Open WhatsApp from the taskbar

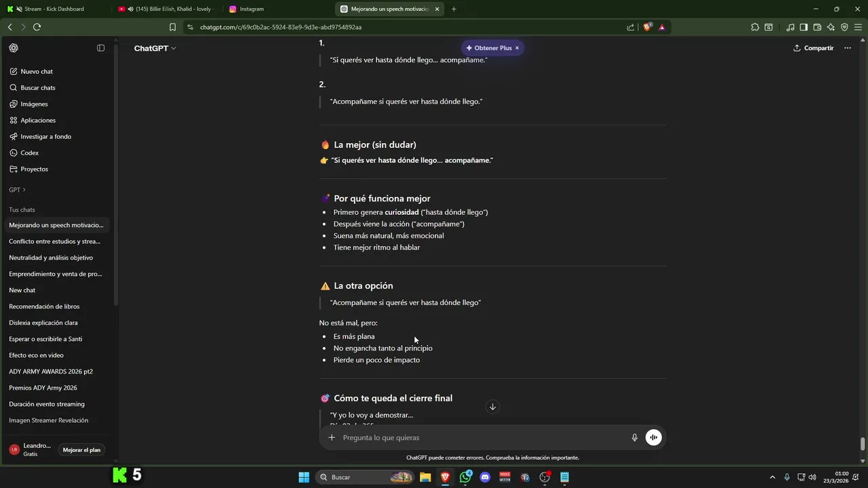pyautogui.click(x=465, y=477)
